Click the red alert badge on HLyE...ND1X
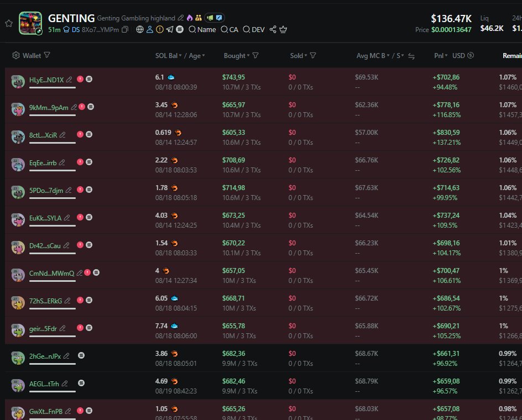 (x=80, y=79)
